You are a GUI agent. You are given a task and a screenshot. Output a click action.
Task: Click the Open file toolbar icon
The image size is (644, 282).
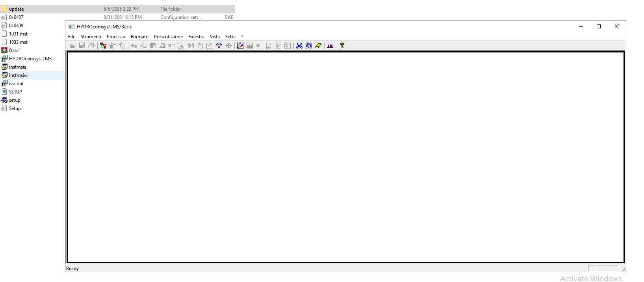[x=72, y=46]
